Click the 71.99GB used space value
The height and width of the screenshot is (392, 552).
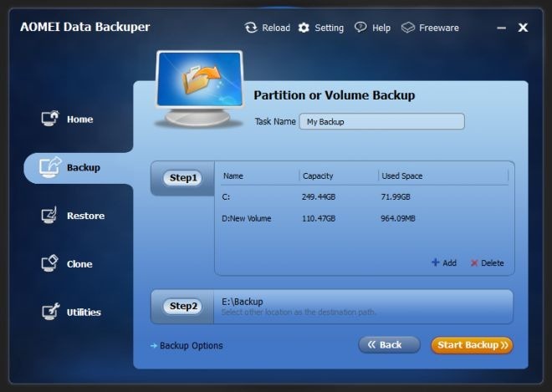tap(396, 197)
